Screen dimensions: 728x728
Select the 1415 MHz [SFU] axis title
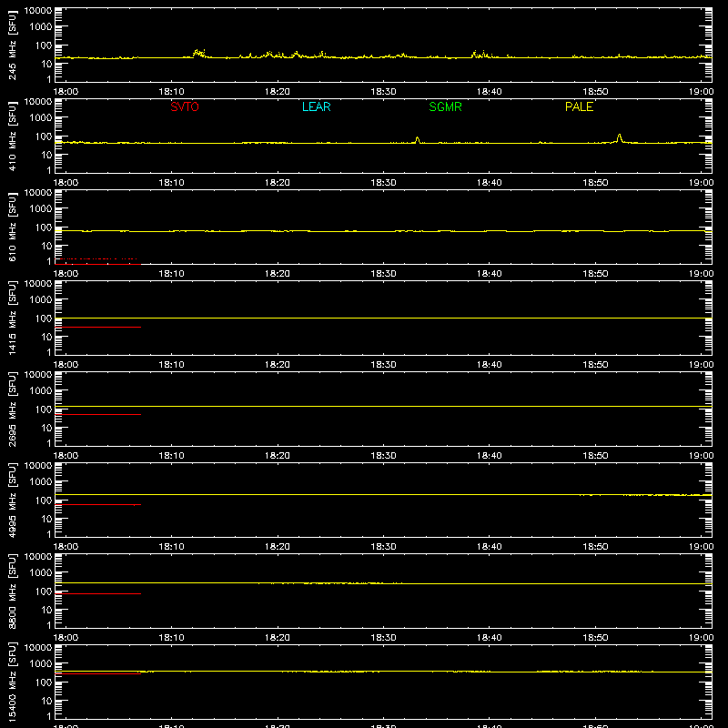tap(12, 318)
